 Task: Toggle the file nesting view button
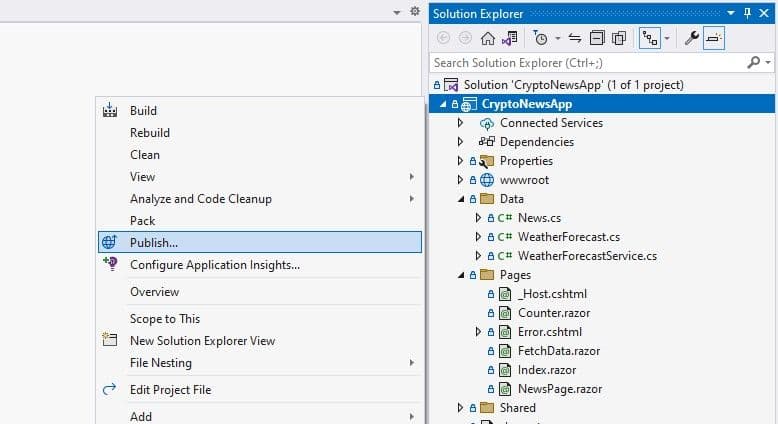tap(648, 38)
